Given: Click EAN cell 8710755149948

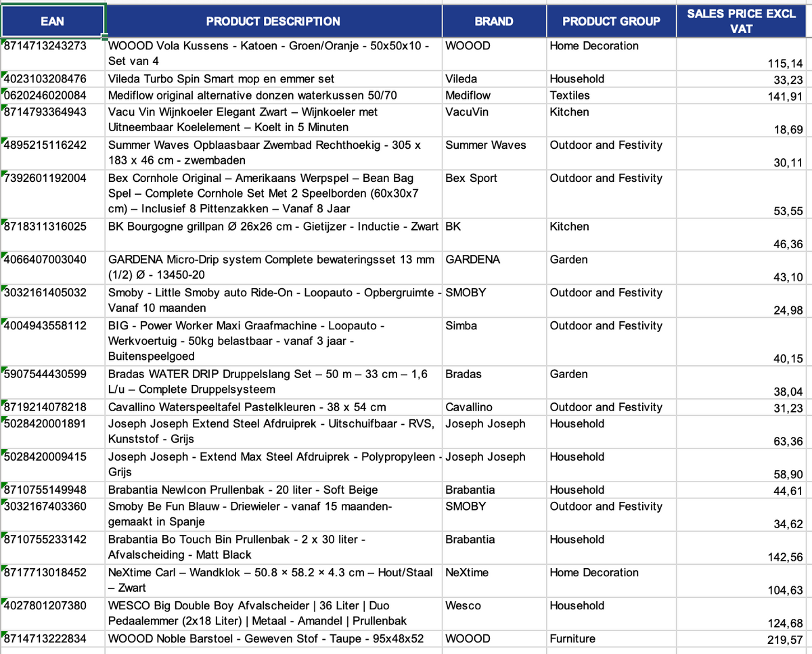Looking at the screenshot, I should (x=53, y=490).
